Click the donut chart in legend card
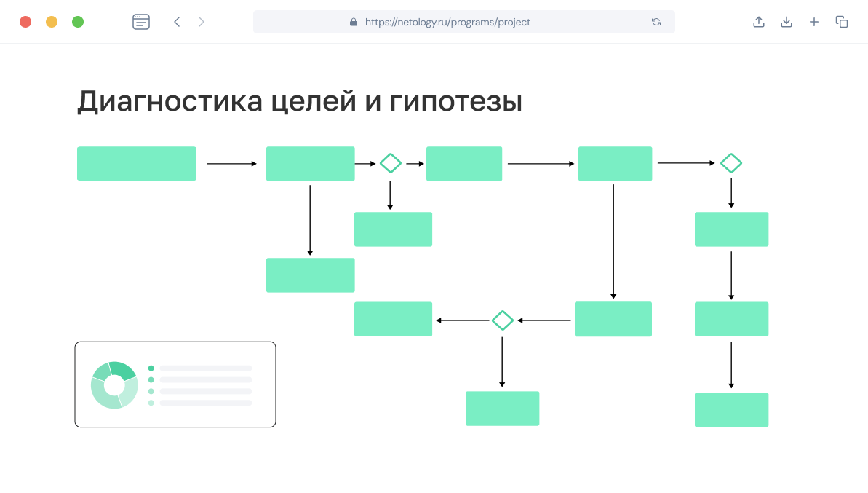 (114, 384)
